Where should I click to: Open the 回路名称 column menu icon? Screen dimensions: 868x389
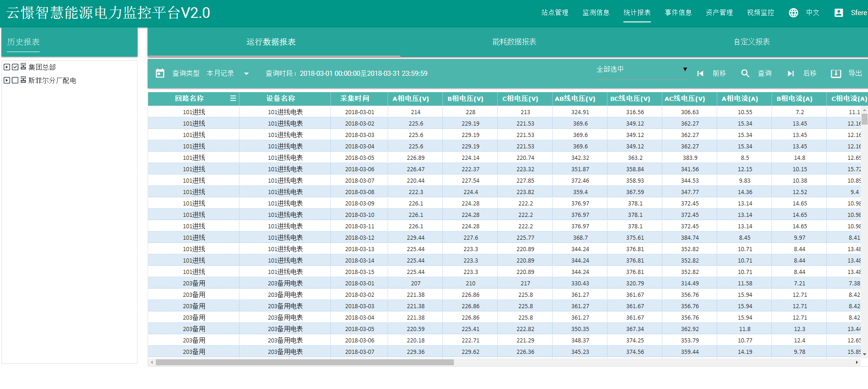[233, 98]
